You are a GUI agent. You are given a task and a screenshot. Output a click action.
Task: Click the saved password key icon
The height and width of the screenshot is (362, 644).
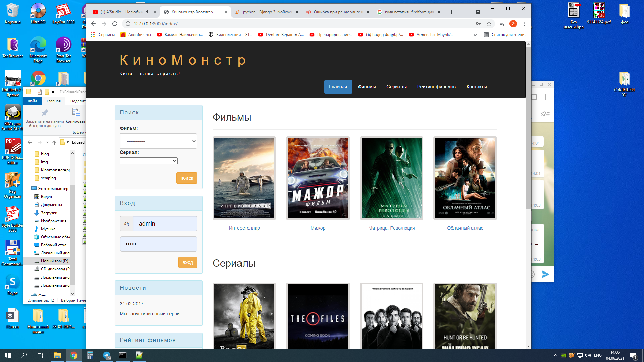[x=478, y=24]
